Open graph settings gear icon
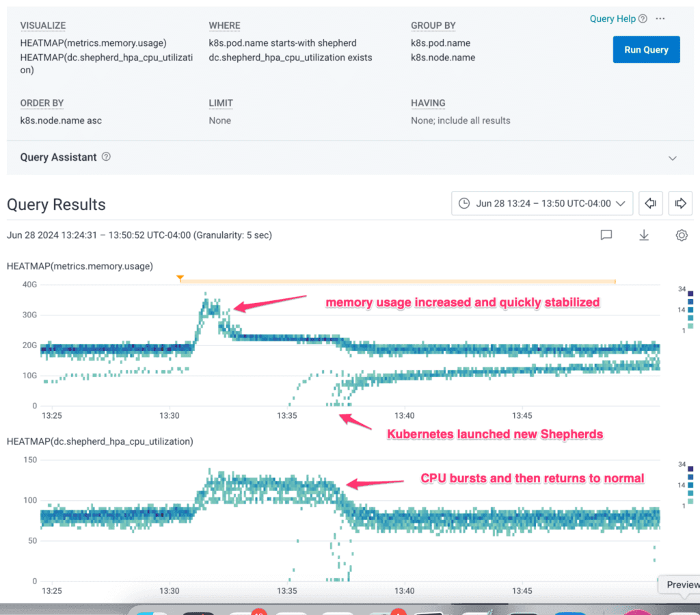 pos(681,235)
